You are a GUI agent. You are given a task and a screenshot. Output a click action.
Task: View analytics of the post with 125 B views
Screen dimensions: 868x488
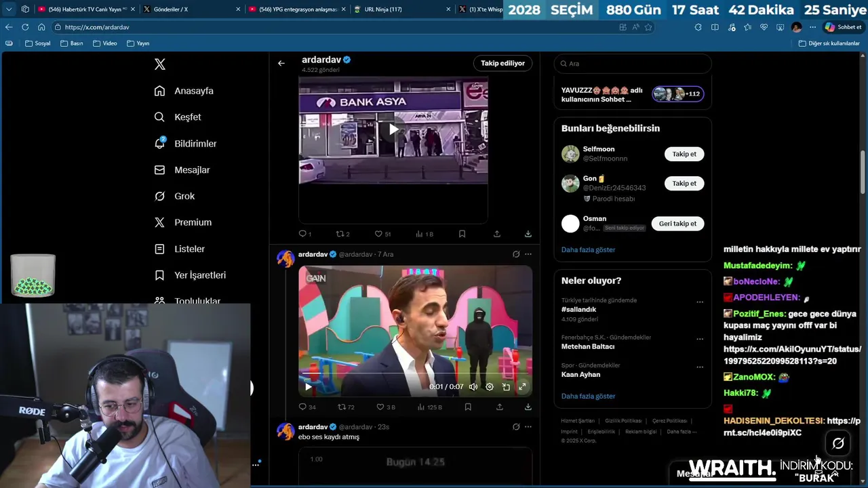tap(429, 407)
